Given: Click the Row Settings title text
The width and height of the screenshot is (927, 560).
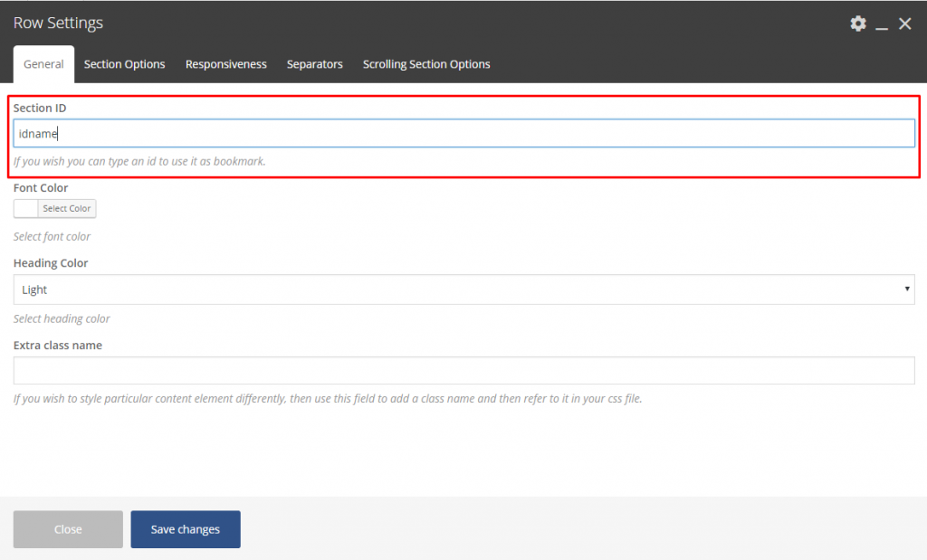Looking at the screenshot, I should pyautogui.click(x=58, y=24).
